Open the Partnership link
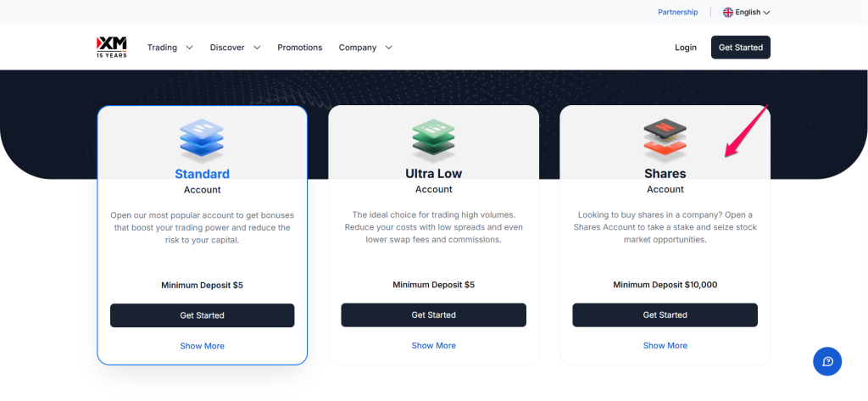The width and height of the screenshot is (868, 401). pos(677,13)
